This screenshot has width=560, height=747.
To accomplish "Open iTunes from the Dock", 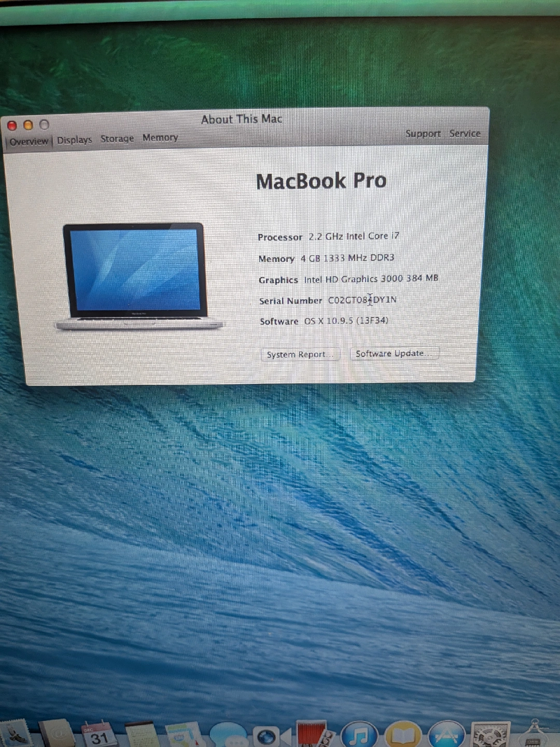I will coord(360,735).
